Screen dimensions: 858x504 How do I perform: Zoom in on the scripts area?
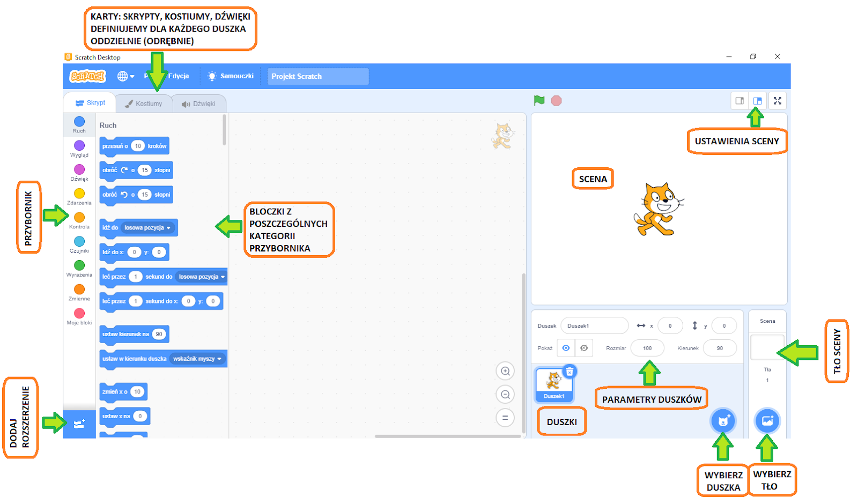pyautogui.click(x=505, y=370)
